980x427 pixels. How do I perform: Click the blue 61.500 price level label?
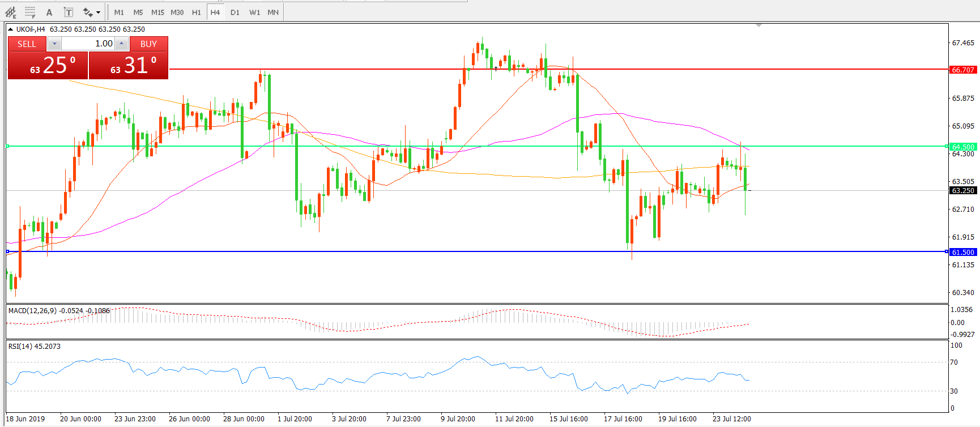pyautogui.click(x=962, y=252)
